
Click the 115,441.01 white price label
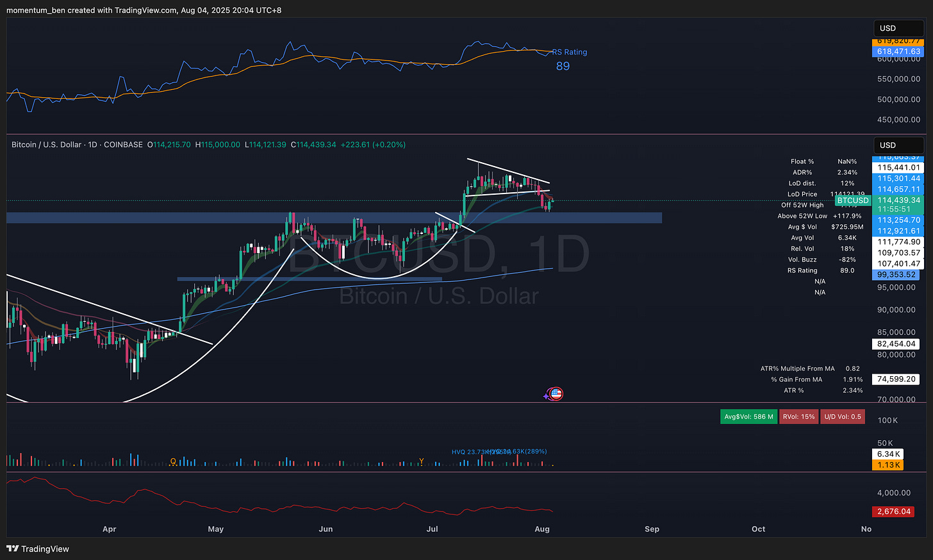point(898,167)
